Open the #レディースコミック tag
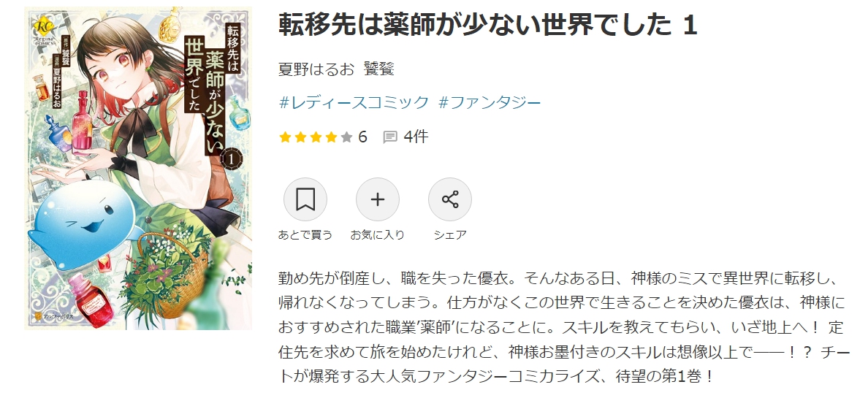This screenshot has width=868, height=398. [x=354, y=102]
